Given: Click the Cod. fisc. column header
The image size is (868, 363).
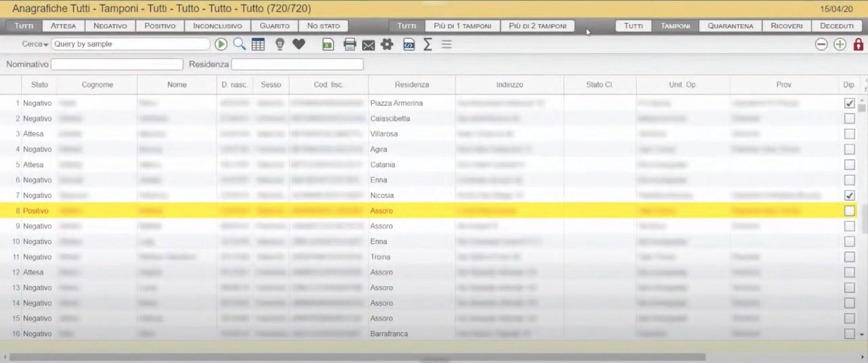Looking at the screenshot, I should [329, 85].
